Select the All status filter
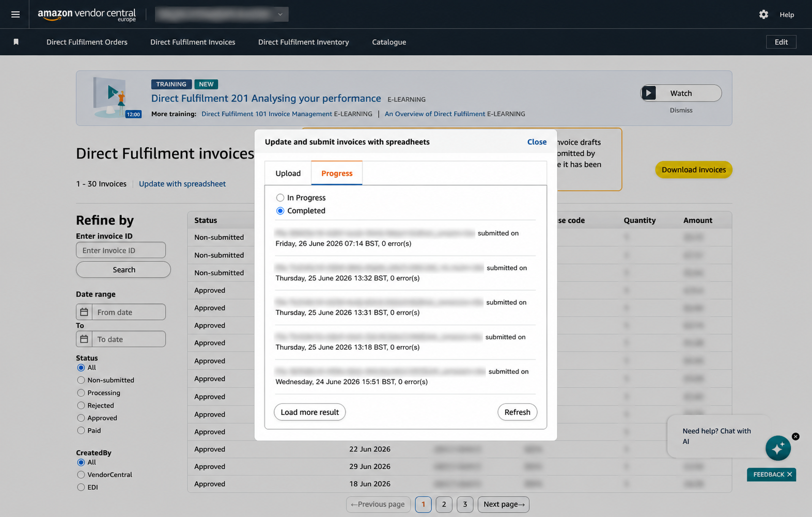Viewport: 812px width, 517px height. 81,368
